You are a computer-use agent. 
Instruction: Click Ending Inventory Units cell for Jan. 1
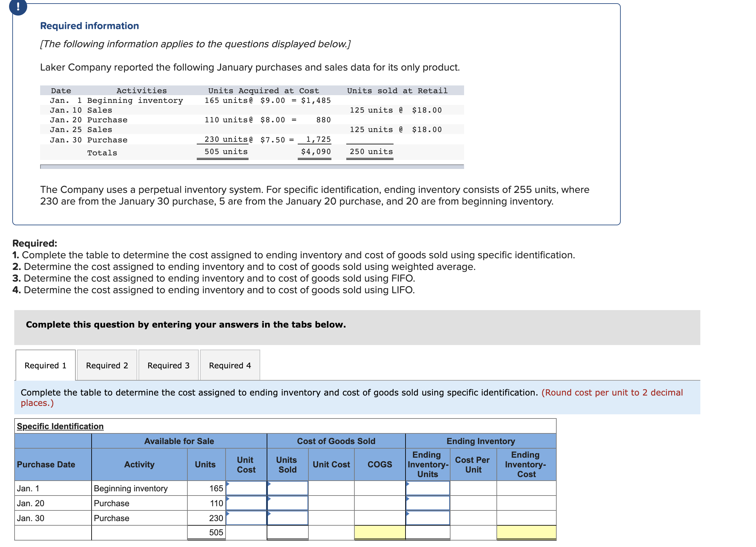[x=428, y=488]
